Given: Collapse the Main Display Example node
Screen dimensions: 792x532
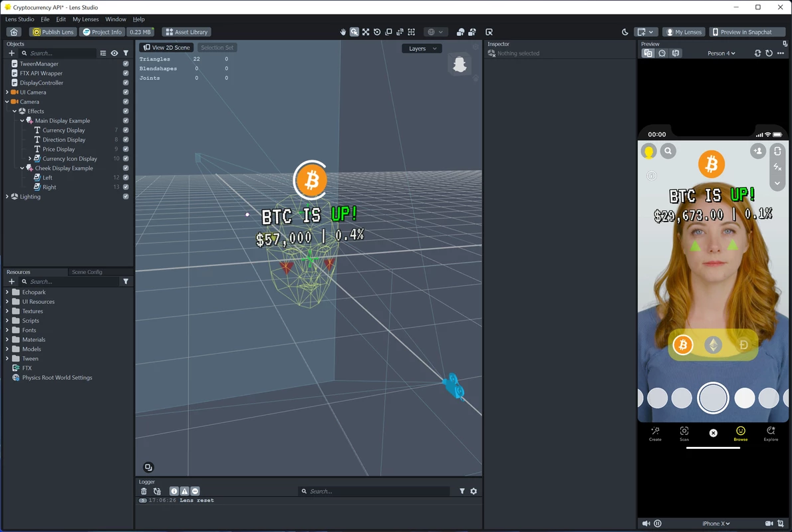Looking at the screenshot, I should point(22,121).
